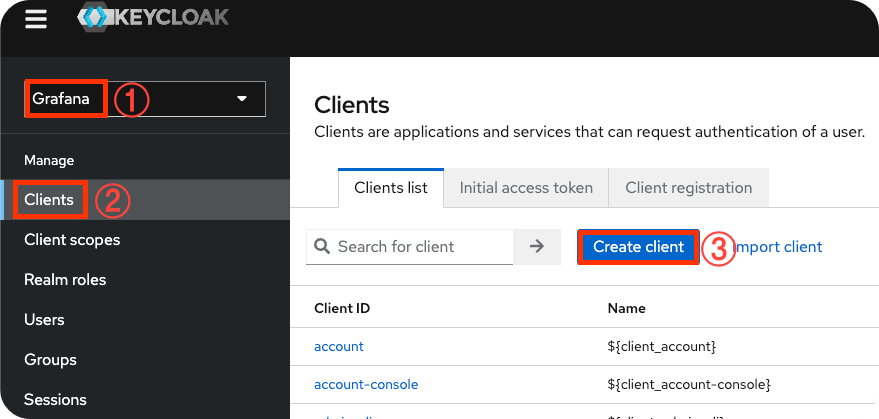The width and height of the screenshot is (879, 419).
Task: Click the search arrow button
Action: [537, 246]
